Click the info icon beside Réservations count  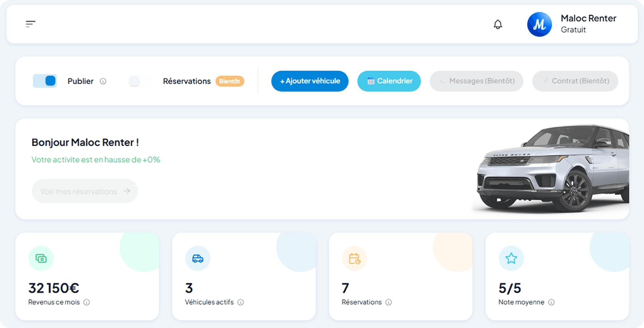pos(389,302)
